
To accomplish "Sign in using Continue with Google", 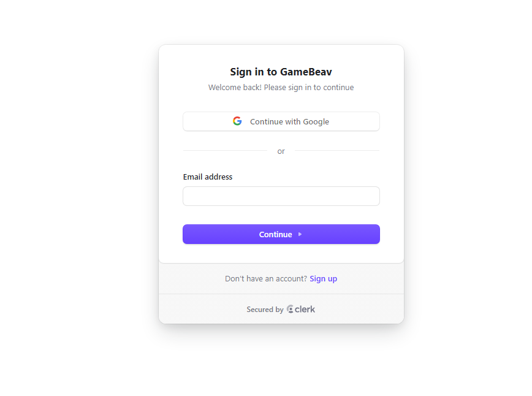I will (281, 121).
